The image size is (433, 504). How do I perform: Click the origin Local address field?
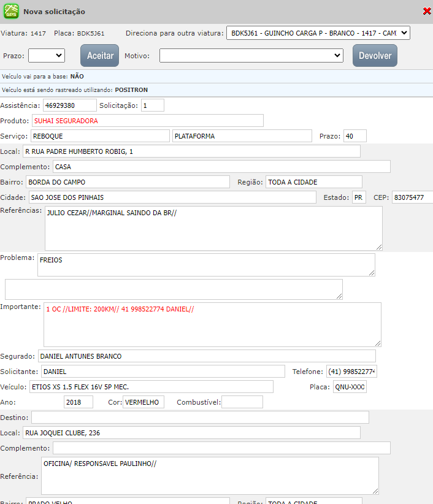click(191, 151)
